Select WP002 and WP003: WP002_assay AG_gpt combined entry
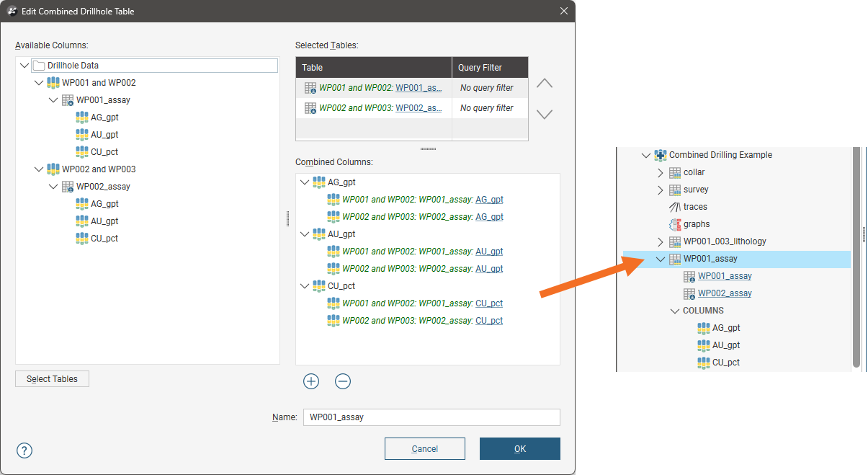Screen dimensions: 868x475 click(x=423, y=217)
